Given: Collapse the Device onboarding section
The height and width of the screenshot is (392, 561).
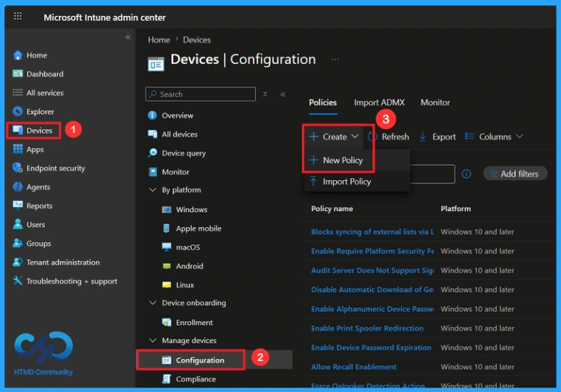Looking at the screenshot, I should point(152,303).
